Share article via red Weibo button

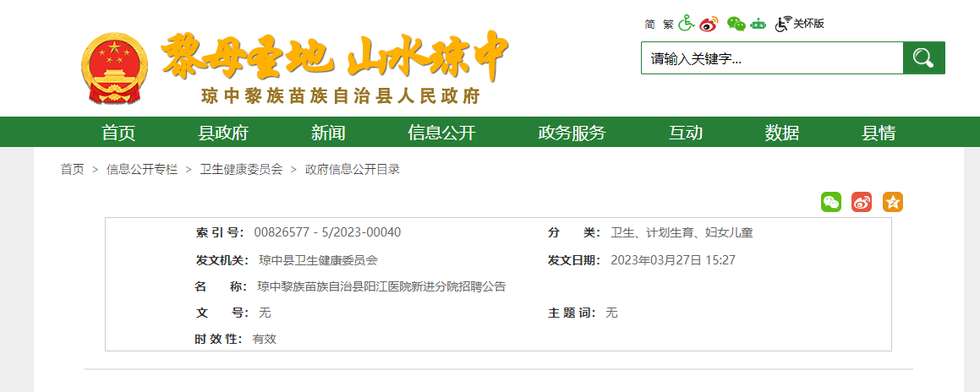click(x=862, y=202)
